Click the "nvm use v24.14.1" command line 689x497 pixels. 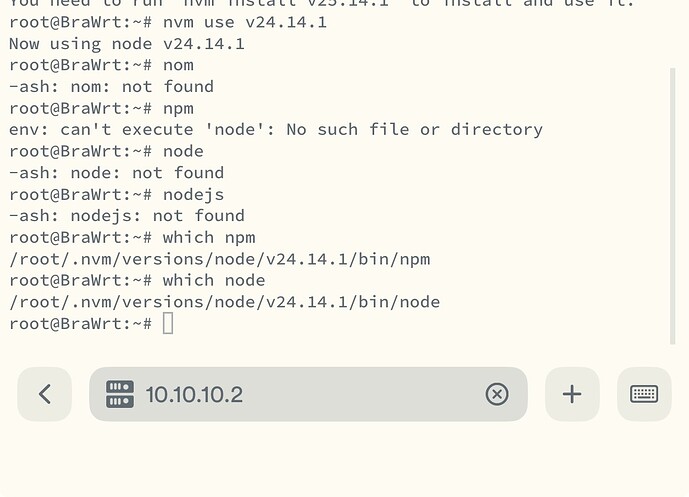(x=168, y=22)
